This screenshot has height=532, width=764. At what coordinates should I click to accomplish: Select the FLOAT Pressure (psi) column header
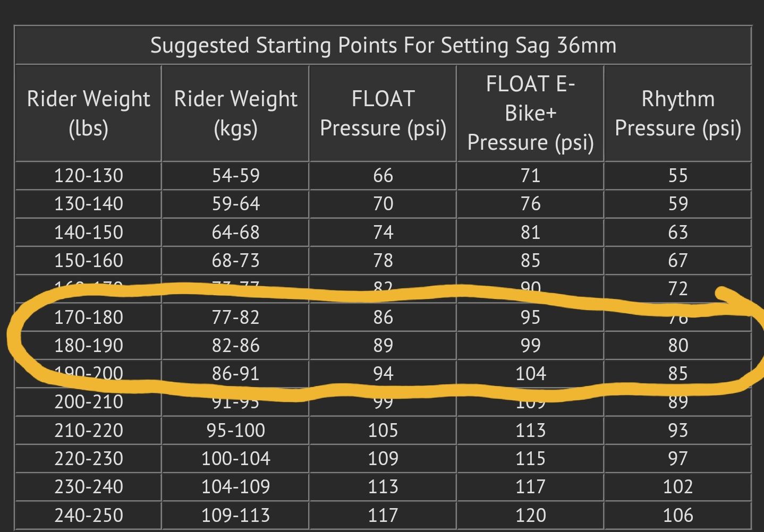pyautogui.click(x=383, y=113)
